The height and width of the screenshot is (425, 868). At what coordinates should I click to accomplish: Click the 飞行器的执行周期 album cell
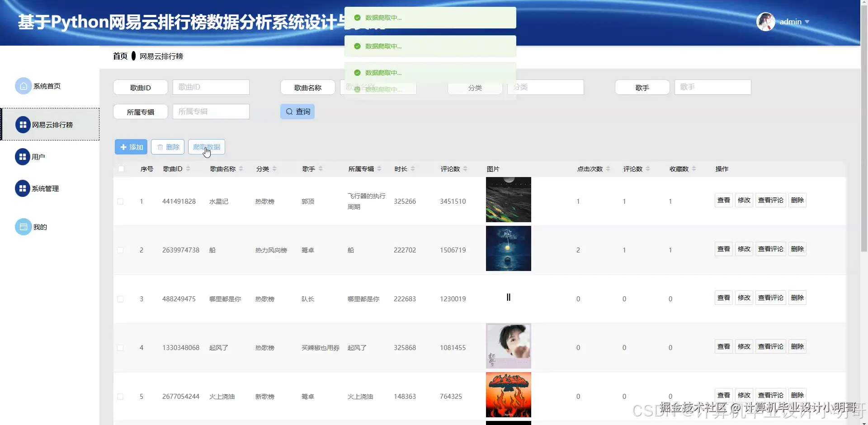[x=367, y=201]
